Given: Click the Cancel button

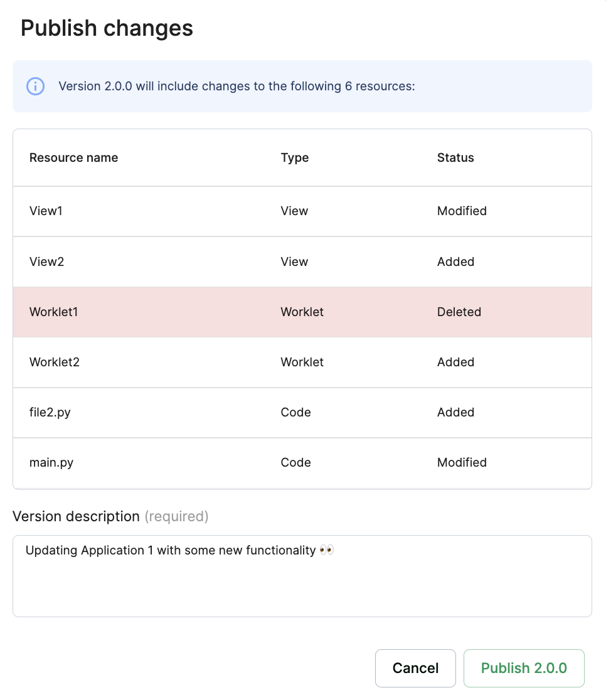Looking at the screenshot, I should [x=415, y=668].
